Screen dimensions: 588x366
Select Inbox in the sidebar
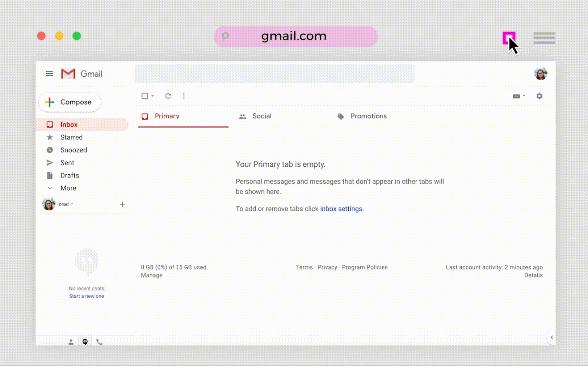pos(82,124)
